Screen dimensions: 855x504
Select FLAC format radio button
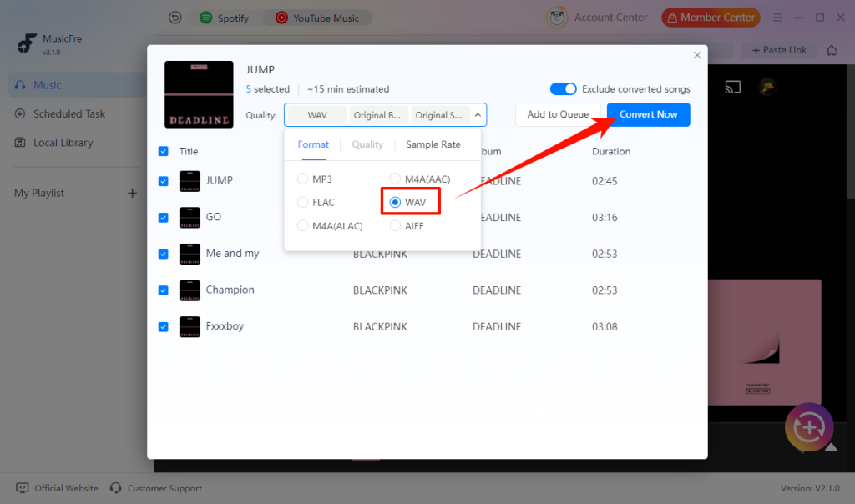(x=302, y=202)
